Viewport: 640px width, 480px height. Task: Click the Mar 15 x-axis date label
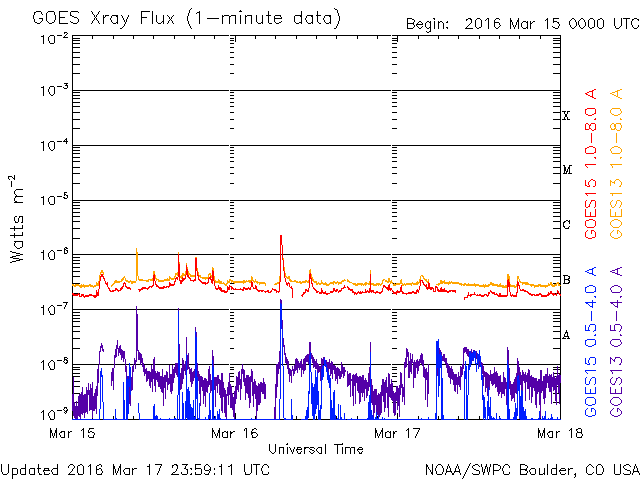[x=70, y=433]
